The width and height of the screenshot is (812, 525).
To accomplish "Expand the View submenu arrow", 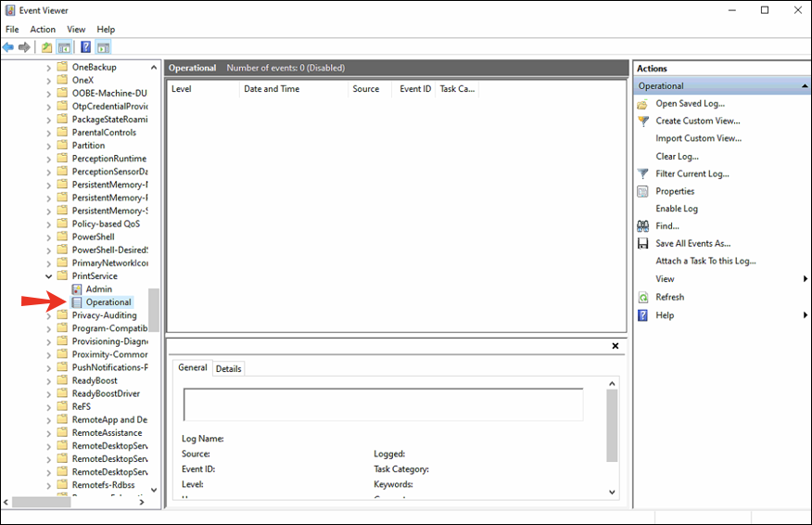I will click(x=805, y=279).
